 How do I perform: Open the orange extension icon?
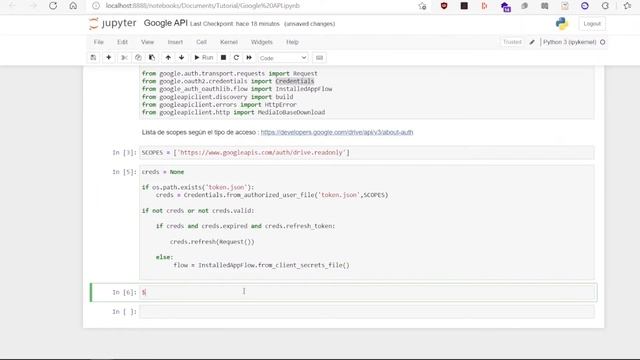(x=484, y=6)
